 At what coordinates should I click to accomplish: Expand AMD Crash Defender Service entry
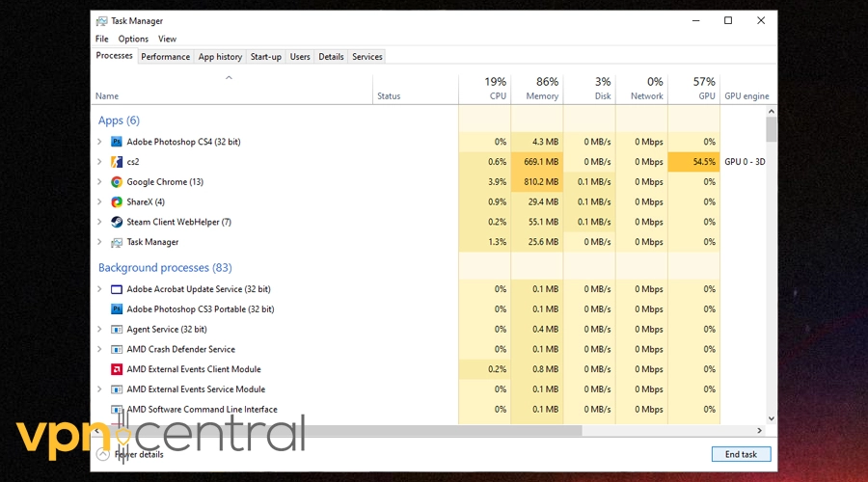pyautogui.click(x=99, y=349)
